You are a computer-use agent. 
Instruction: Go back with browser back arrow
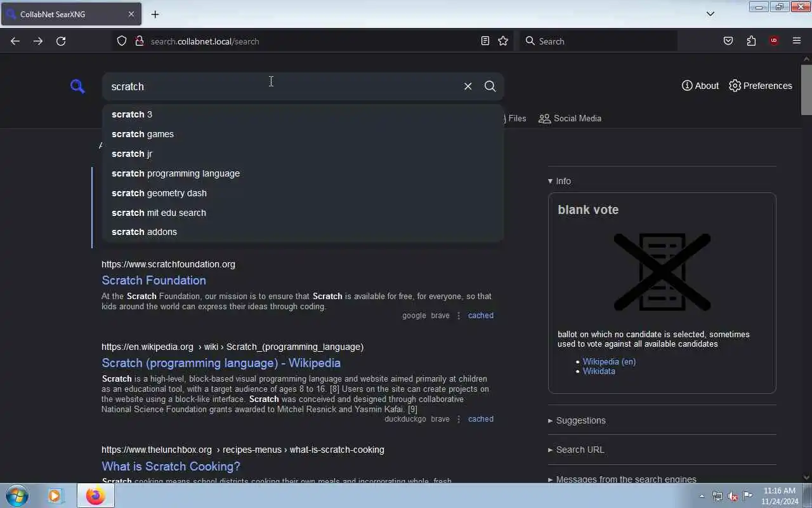point(15,41)
